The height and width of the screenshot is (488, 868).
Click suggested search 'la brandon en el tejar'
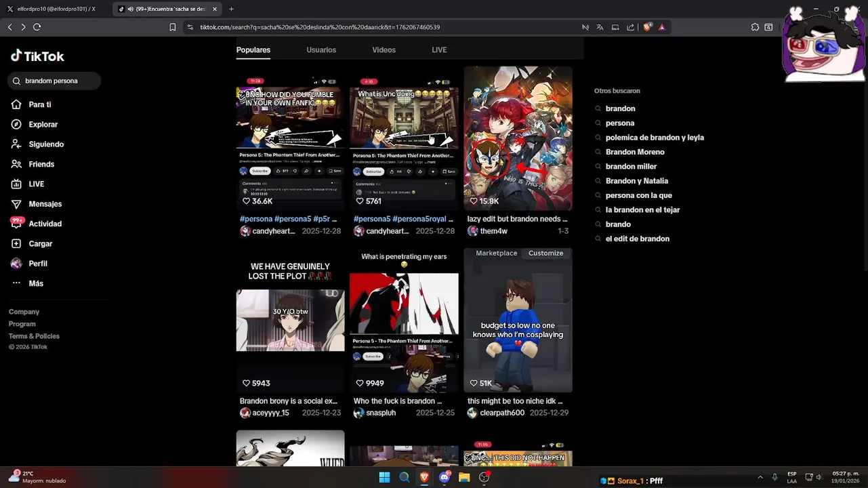(x=642, y=210)
